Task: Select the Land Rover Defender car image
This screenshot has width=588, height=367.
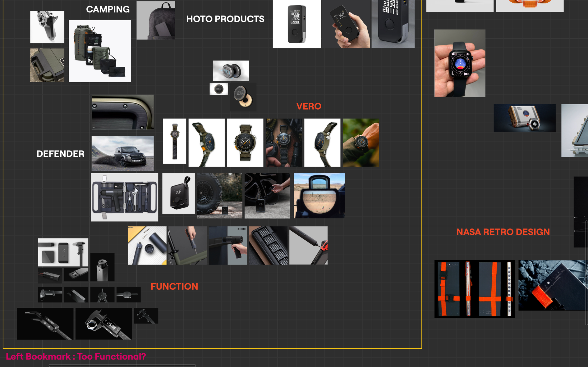Action: (122, 153)
